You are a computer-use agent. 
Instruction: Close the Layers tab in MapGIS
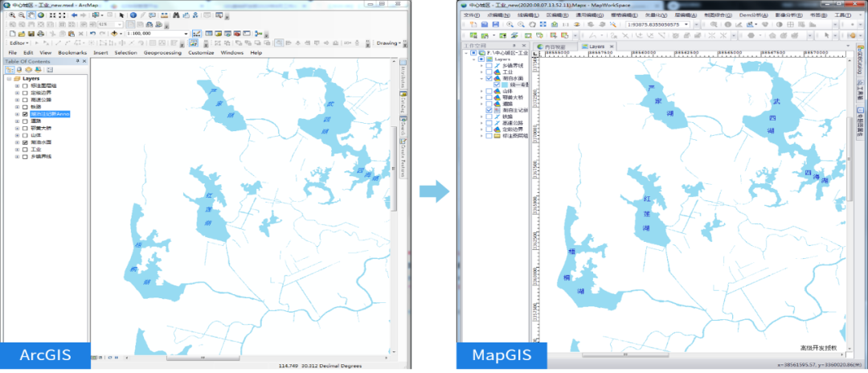coord(612,47)
